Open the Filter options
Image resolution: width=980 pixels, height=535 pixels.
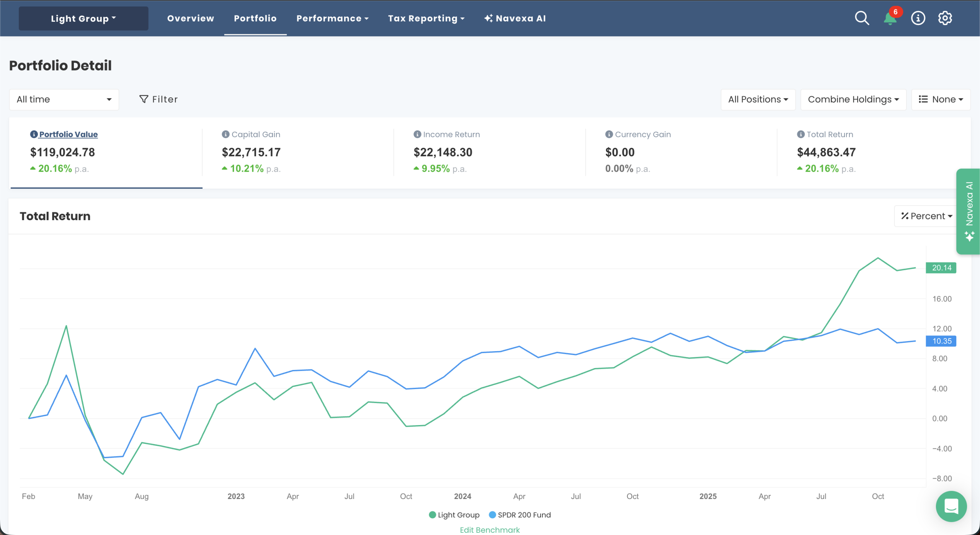[158, 99]
